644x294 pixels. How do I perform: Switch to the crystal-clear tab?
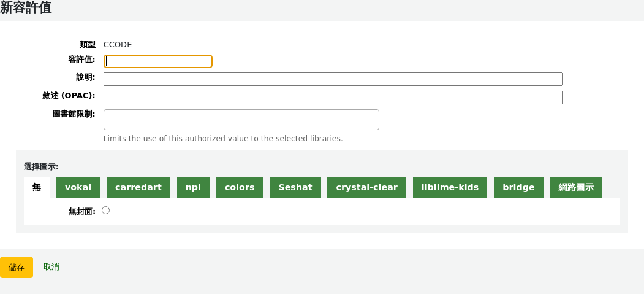click(366, 188)
